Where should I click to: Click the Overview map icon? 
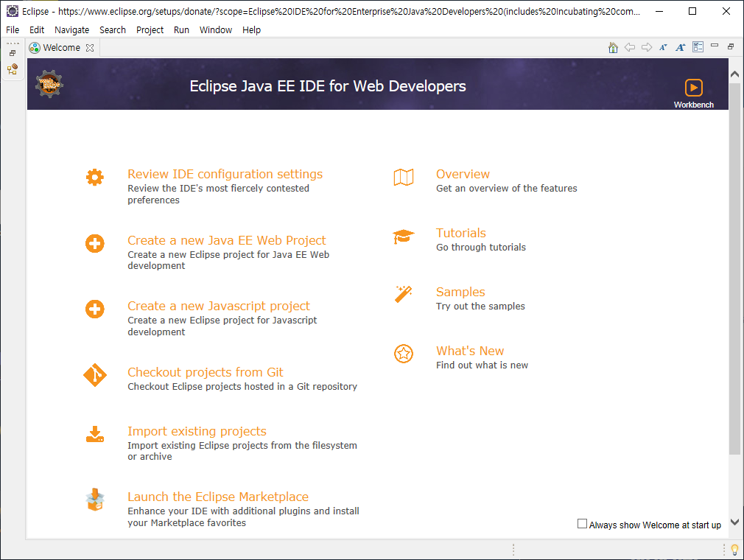coord(404,178)
